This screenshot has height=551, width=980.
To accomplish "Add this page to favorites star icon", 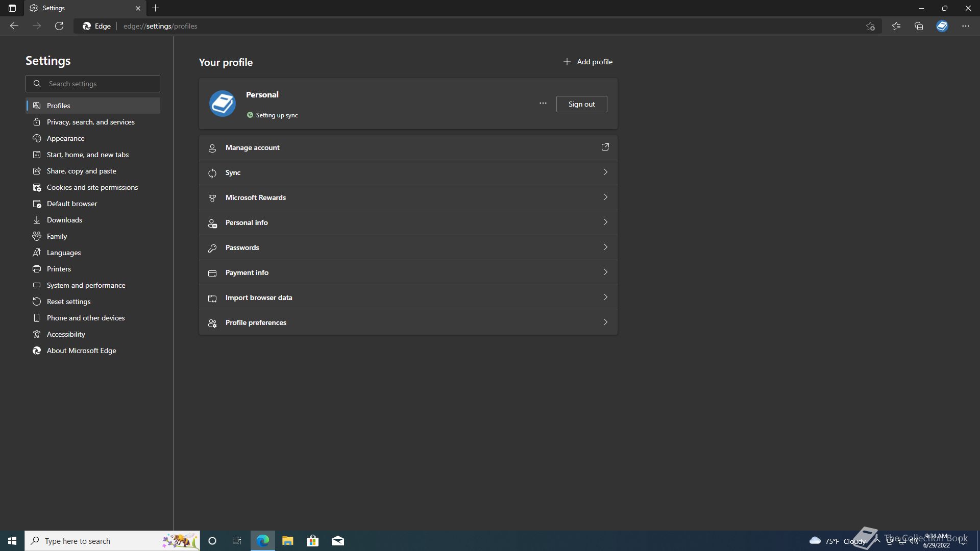I will 870,26.
